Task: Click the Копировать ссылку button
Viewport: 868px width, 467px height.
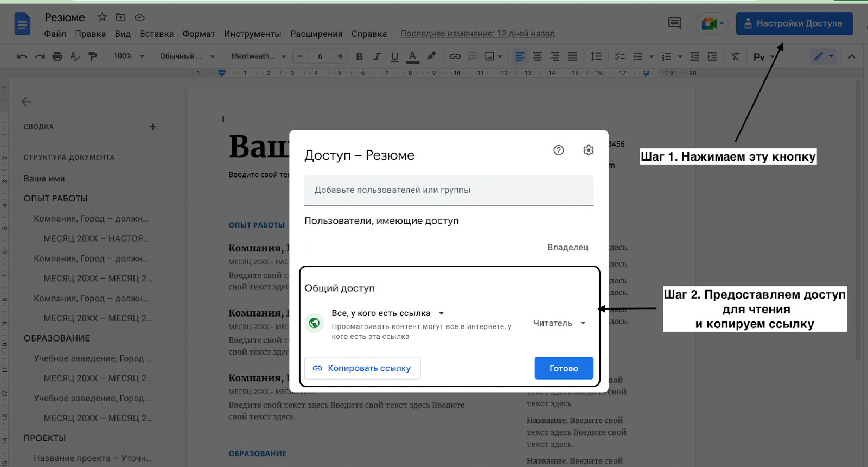Action: click(362, 368)
